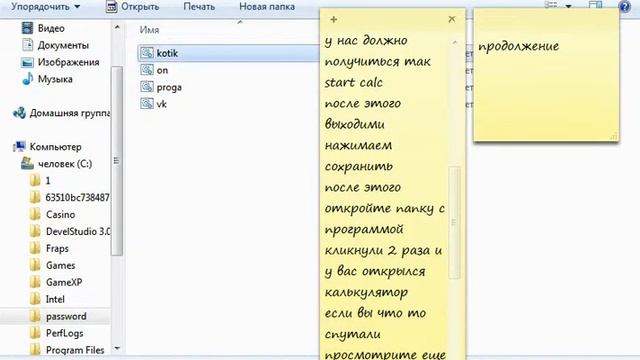
Task: Click the Открыть toolbar button
Action: (133, 7)
